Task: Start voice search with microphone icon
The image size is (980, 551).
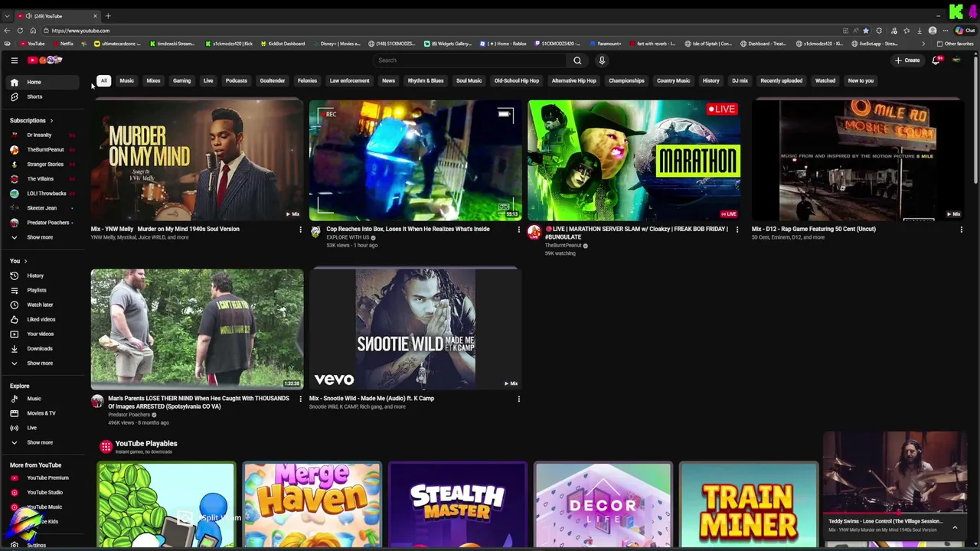Action: pos(602,60)
